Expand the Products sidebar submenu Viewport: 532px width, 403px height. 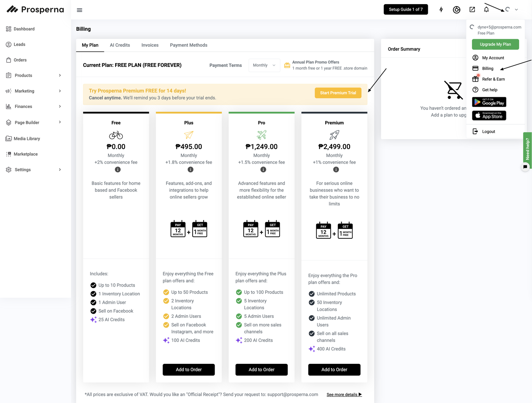(60, 75)
